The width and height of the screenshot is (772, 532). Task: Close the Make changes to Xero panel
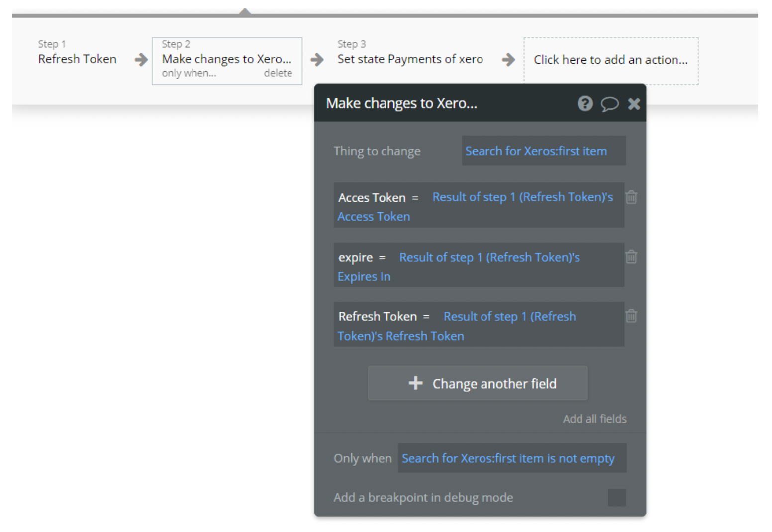[634, 103]
